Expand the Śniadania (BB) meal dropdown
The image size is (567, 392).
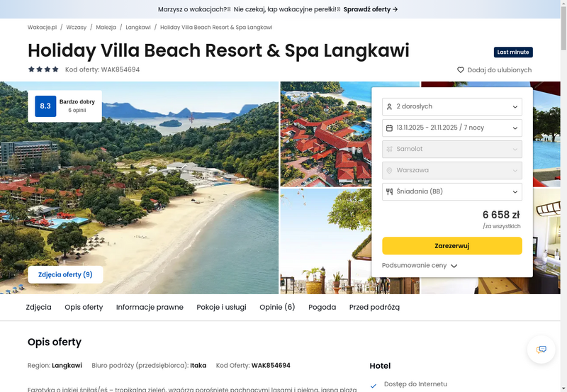452,191
